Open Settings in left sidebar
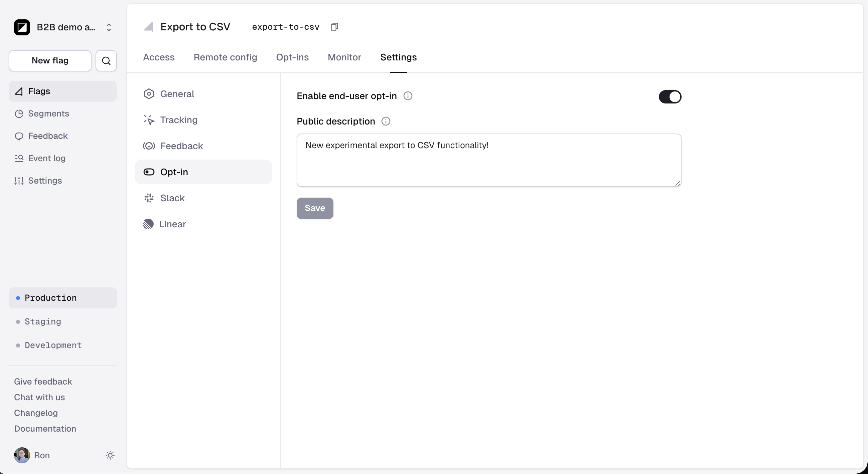 (x=63, y=181)
